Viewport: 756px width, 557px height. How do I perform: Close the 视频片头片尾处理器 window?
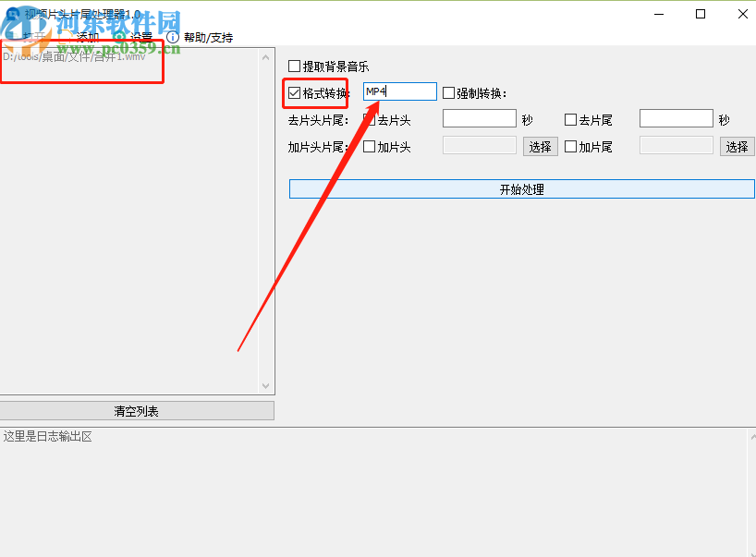tap(742, 15)
